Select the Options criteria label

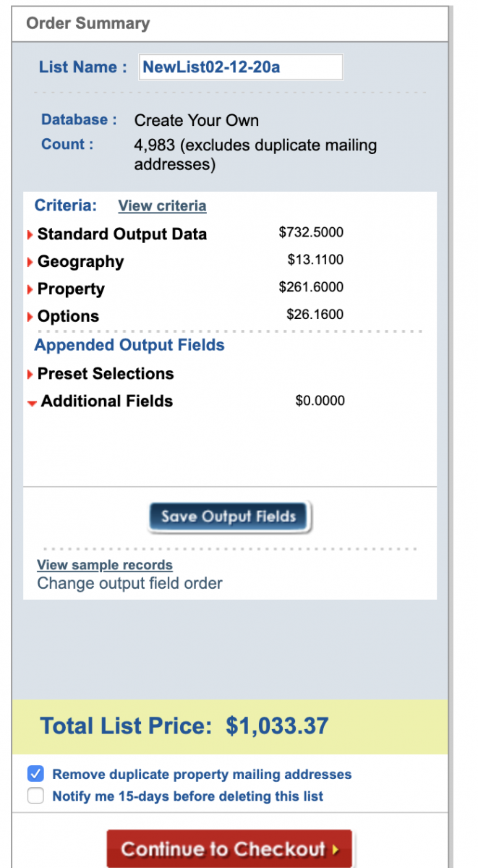(x=68, y=317)
